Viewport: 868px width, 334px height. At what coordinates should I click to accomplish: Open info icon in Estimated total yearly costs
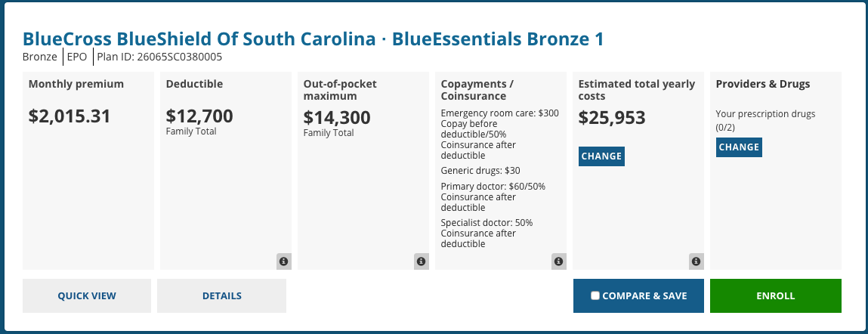(x=697, y=261)
